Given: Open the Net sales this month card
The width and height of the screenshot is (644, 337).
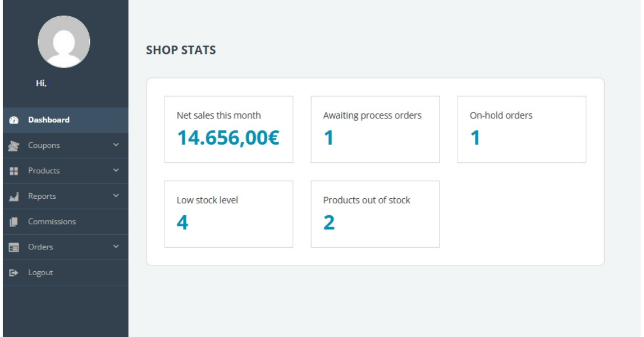Looking at the screenshot, I should [229, 129].
